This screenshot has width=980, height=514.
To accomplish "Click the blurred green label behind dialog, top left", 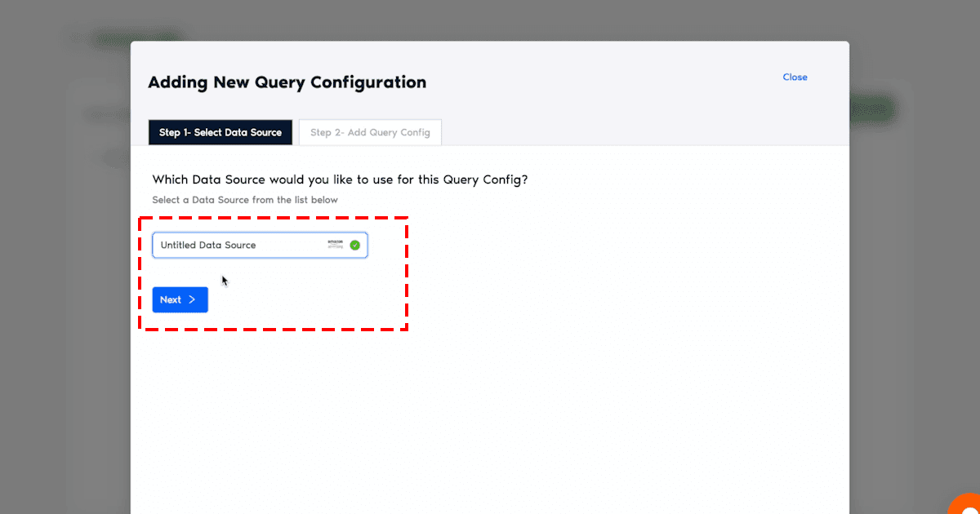I will (135, 37).
